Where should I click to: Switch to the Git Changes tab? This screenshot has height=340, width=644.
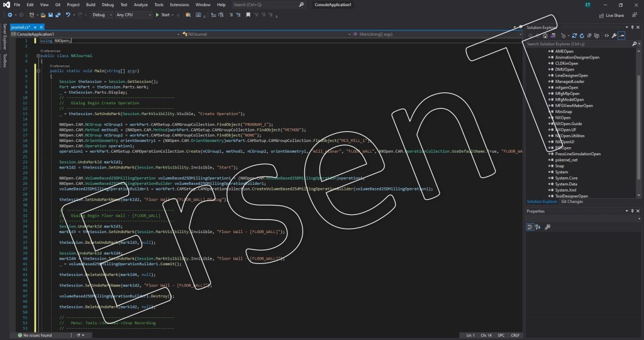[x=572, y=202]
